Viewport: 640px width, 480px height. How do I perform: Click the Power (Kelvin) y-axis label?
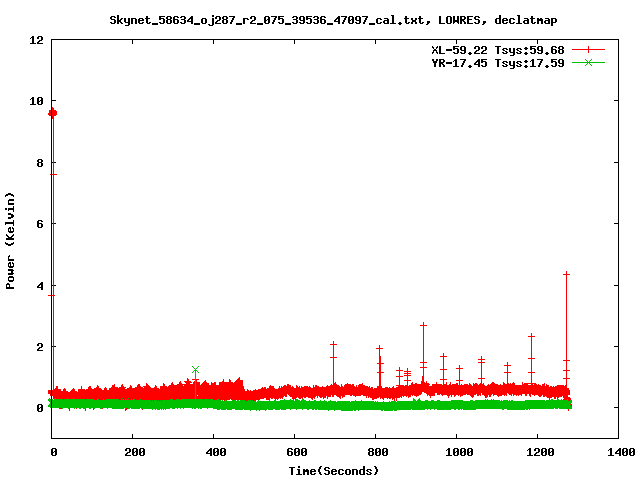10,241
